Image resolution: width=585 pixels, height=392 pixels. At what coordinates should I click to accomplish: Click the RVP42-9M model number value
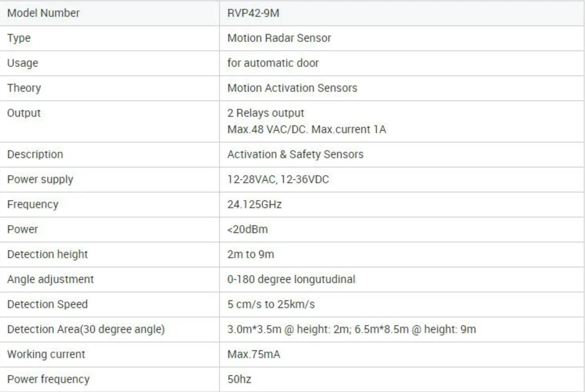tap(253, 13)
